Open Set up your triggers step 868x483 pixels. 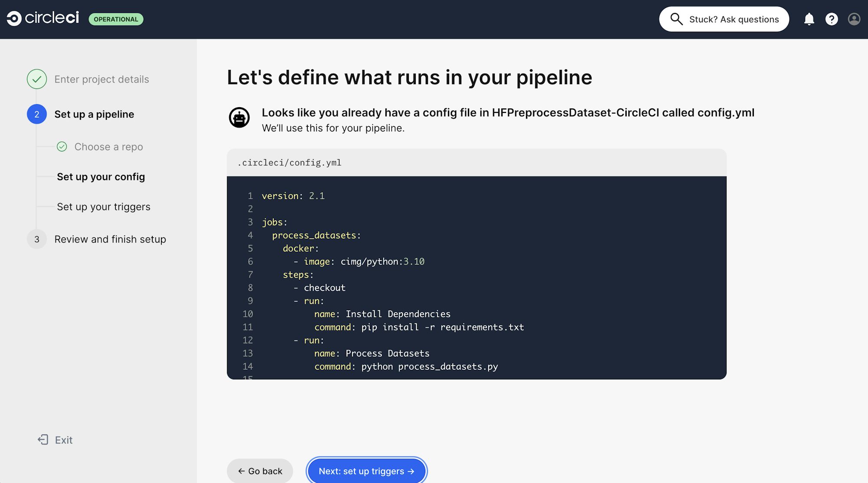click(x=103, y=207)
